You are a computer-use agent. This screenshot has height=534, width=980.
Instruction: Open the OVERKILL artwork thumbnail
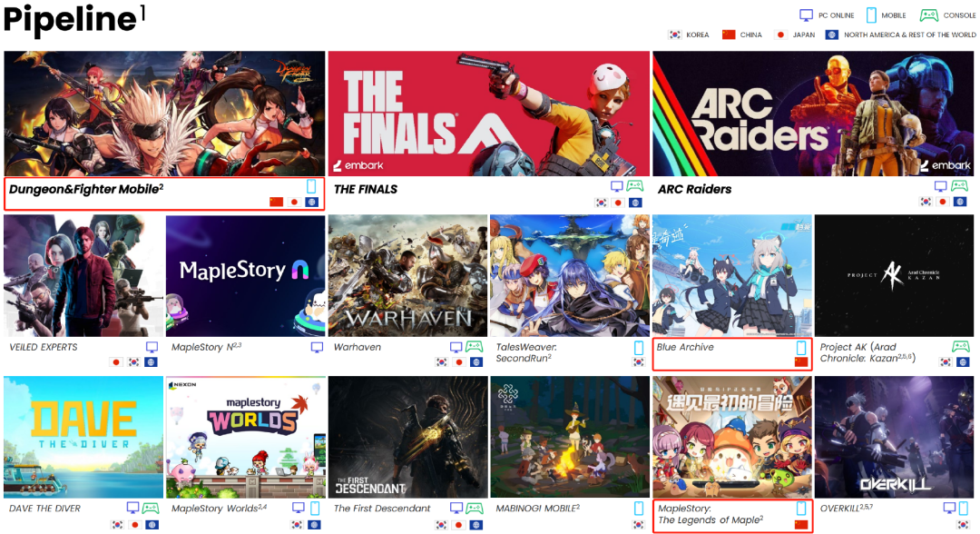coord(895,437)
